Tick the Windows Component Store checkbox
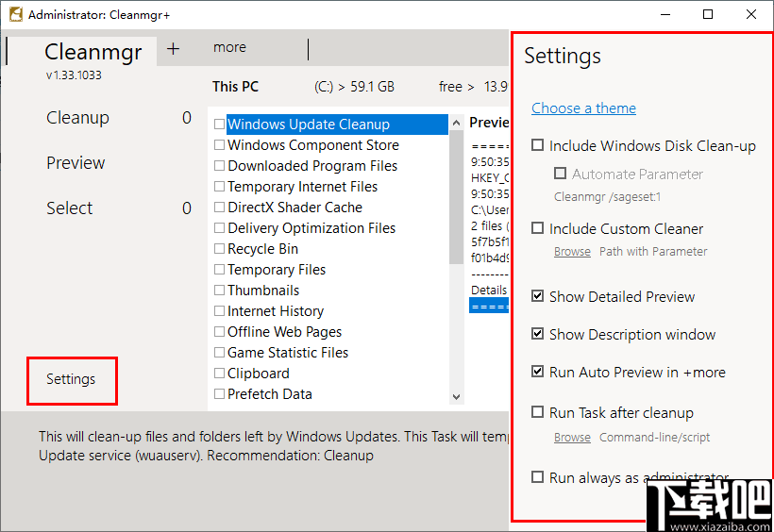 coord(219,145)
